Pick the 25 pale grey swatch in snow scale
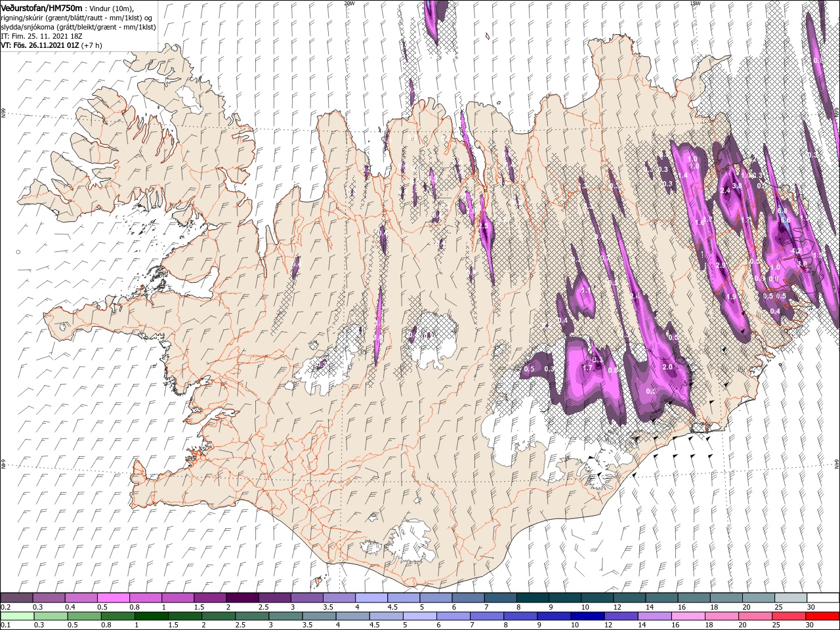This screenshot has width=840, height=630. point(790,598)
